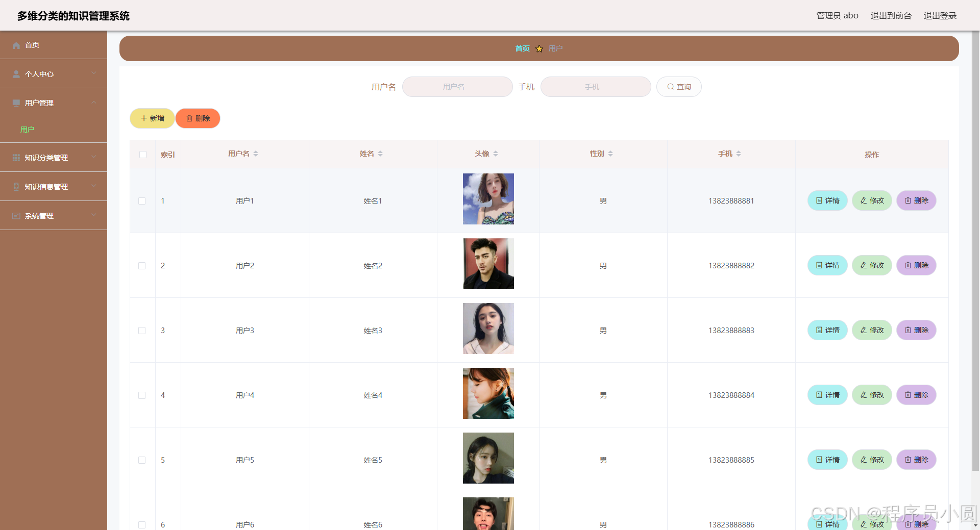Open 详情 for 用户3

click(x=827, y=330)
